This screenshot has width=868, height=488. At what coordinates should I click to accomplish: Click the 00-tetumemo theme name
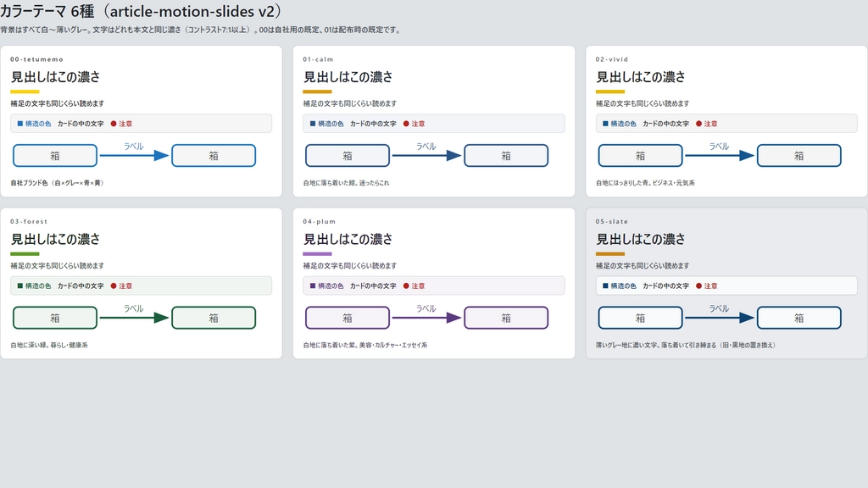tap(36, 59)
